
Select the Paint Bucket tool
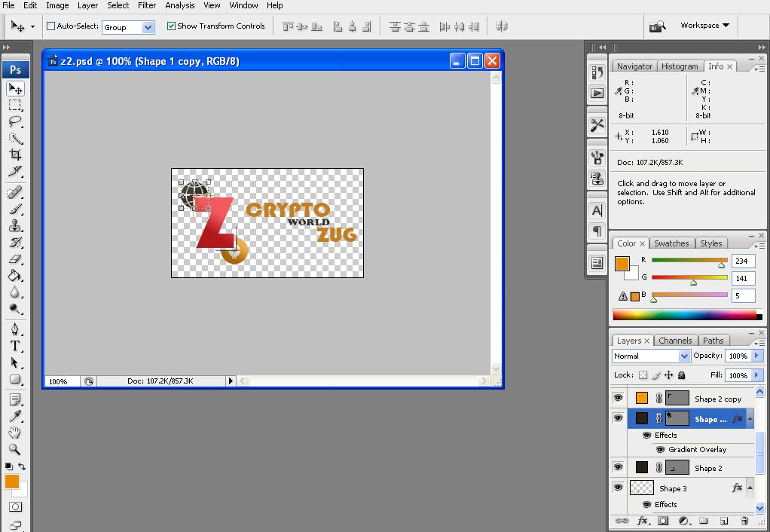point(15,275)
